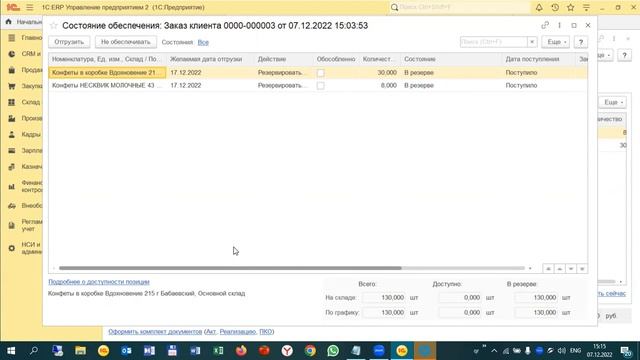
Task: Open the Еще dropdown in the form
Action: pyautogui.click(x=556, y=42)
